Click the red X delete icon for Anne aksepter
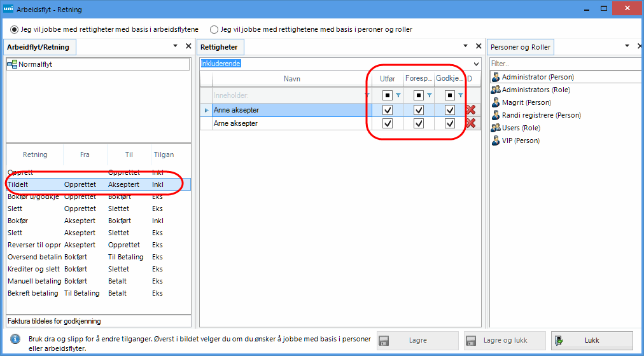 (471, 110)
